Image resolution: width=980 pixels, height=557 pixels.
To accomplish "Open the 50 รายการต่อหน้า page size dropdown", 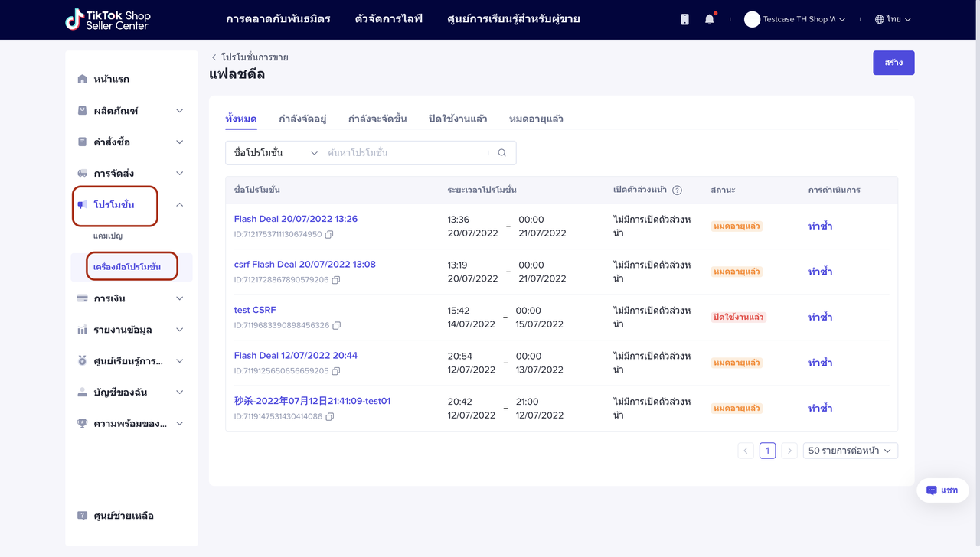I will 850,451.
